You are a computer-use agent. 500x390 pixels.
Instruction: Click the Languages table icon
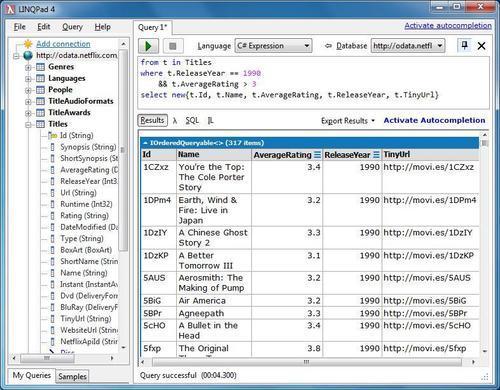[40, 78]
